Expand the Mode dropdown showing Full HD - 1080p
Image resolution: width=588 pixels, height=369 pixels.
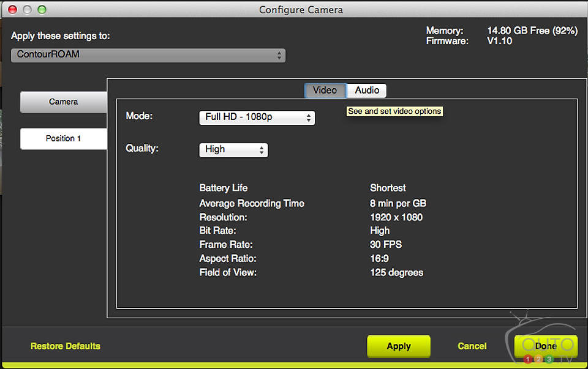click(257, 117)
